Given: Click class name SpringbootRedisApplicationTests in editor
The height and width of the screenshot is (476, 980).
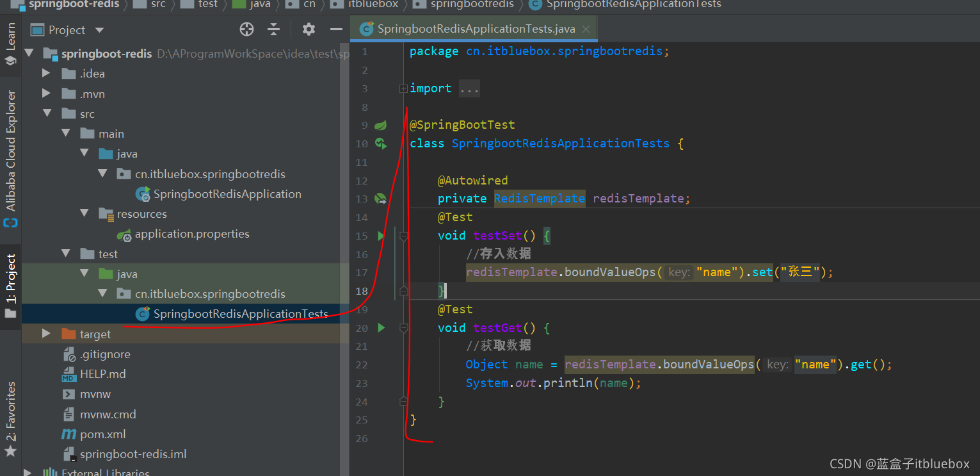Looking at the screenshot, I should 561,144.
